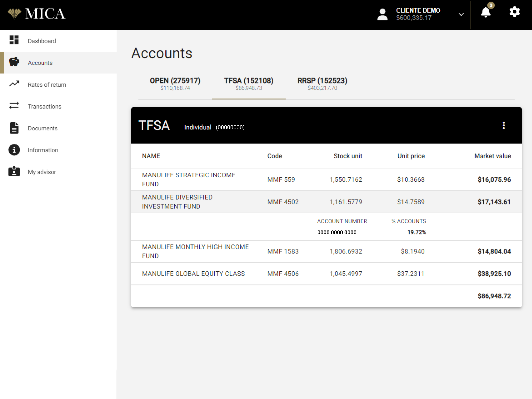
Task: Click code MMF 4506
Action: (283, 274)
